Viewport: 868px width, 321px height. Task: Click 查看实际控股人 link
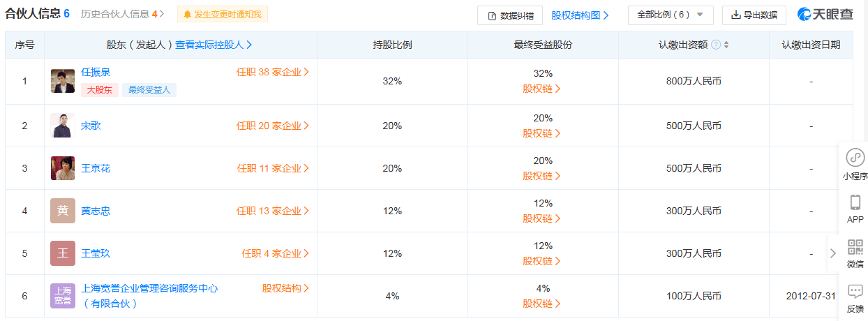[x=214, y=45]
